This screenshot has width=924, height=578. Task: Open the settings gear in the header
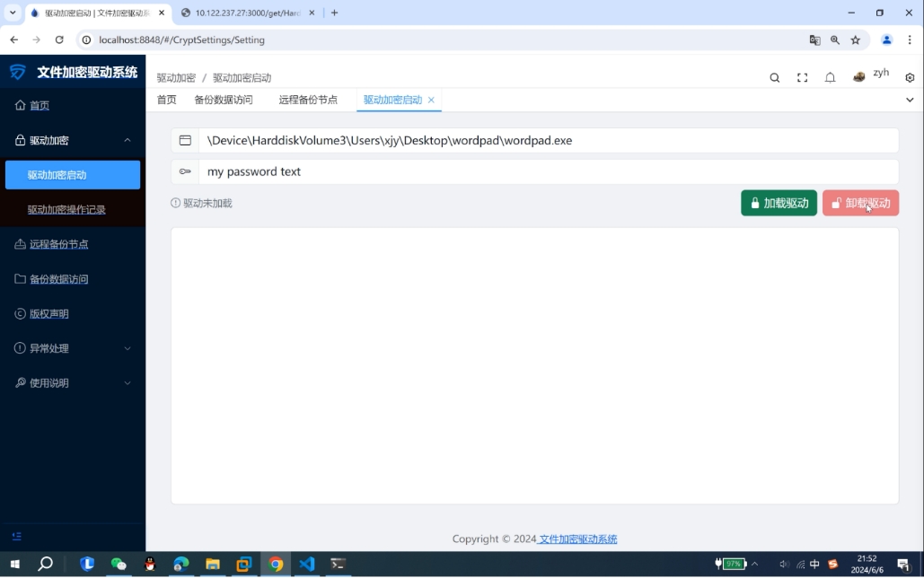[x=910, y=78]
